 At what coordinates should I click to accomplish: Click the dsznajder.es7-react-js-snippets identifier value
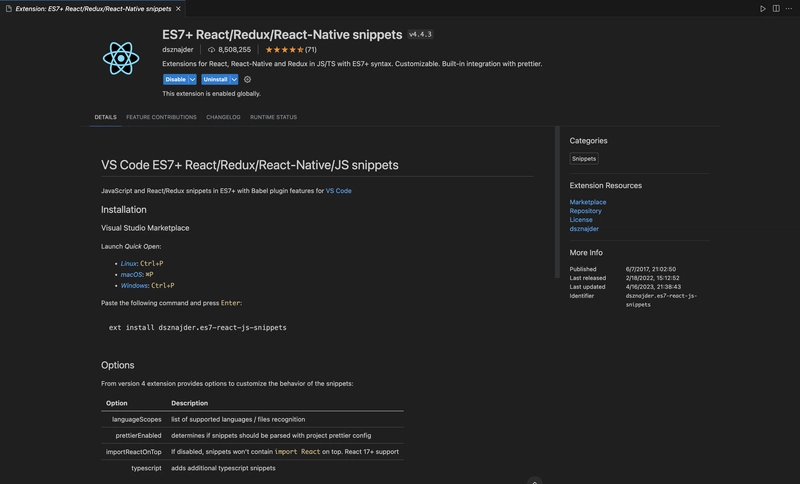pos(661,300)
